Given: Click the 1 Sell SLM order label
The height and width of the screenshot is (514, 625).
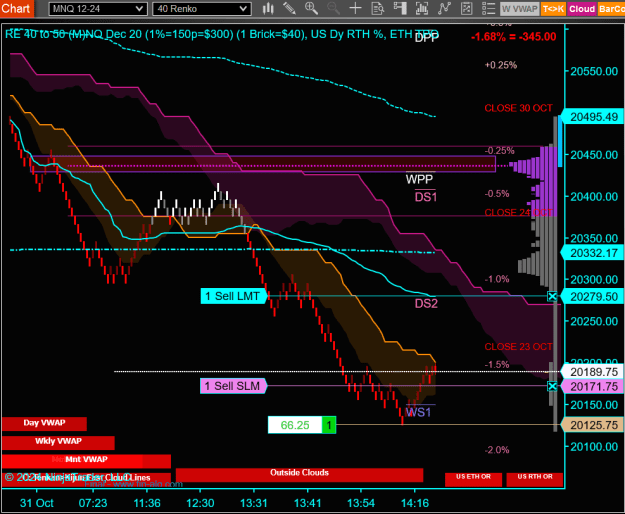Looking at the screenshot, I should [x=233, y=386].
